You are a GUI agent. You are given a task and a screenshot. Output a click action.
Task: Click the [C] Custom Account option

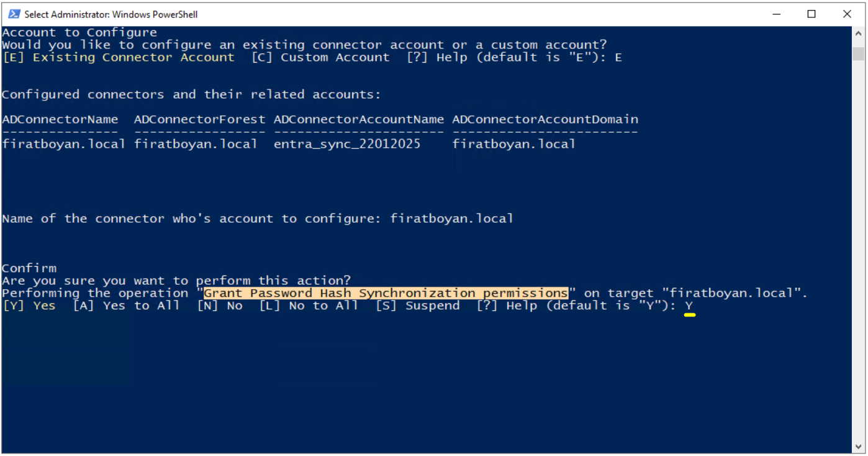(320, 57)
